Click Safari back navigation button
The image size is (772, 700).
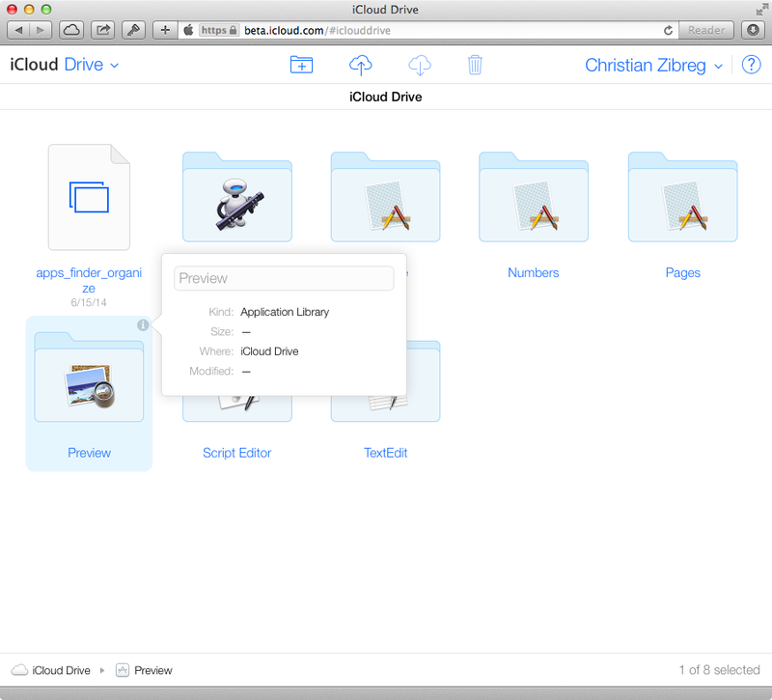18,30
